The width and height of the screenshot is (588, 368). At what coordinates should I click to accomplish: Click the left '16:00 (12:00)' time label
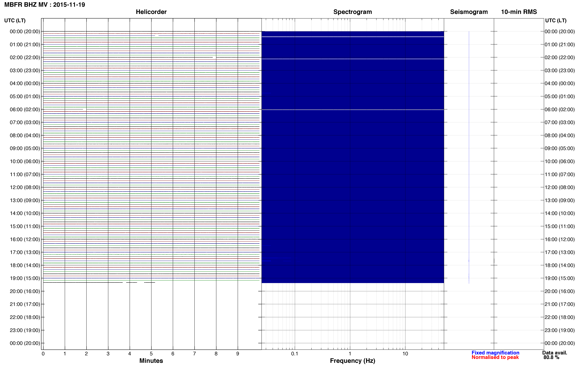pyautogui.click(x=25, y=239)
